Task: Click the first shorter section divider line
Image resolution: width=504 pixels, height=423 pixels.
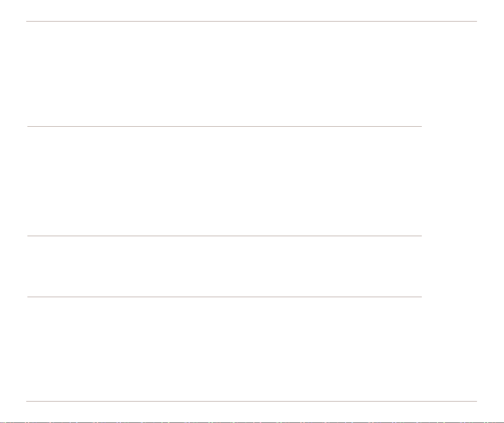Action: (x=224, y=126)
